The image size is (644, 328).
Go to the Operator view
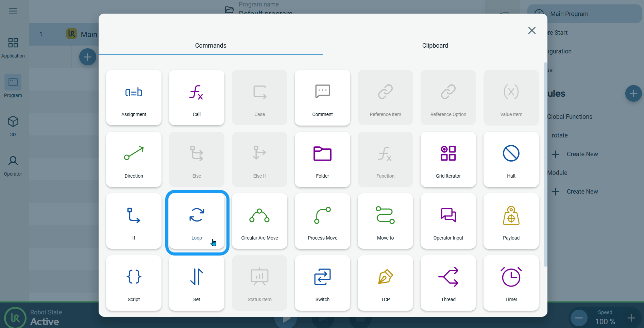pos(13,166)
